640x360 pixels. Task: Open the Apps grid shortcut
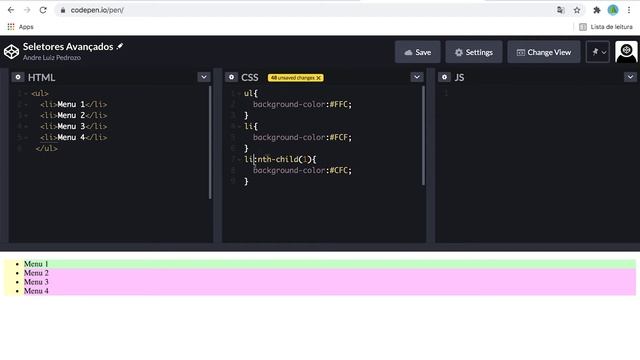point(20,27)
